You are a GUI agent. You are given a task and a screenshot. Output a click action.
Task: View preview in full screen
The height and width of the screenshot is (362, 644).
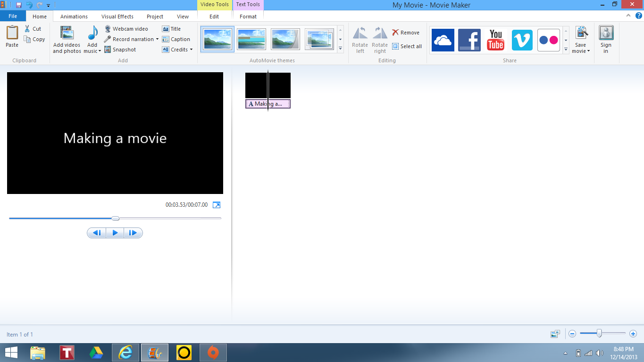click(217, 205)
